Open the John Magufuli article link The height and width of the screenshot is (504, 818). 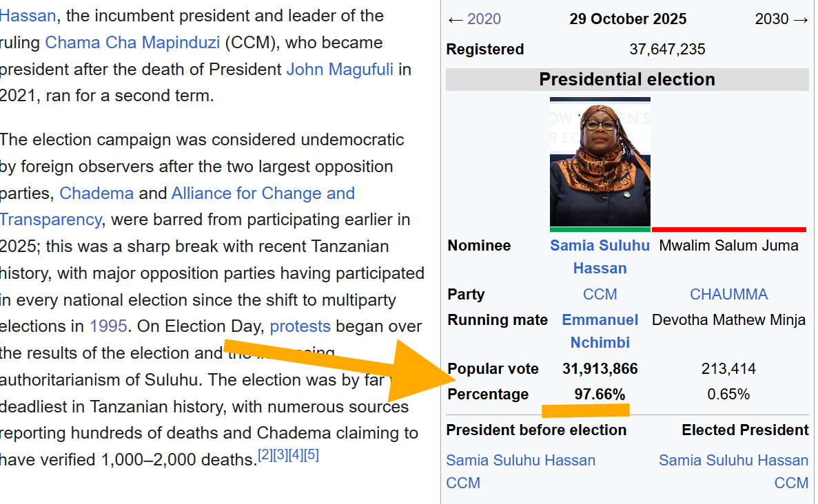click(x=339, y=70)
